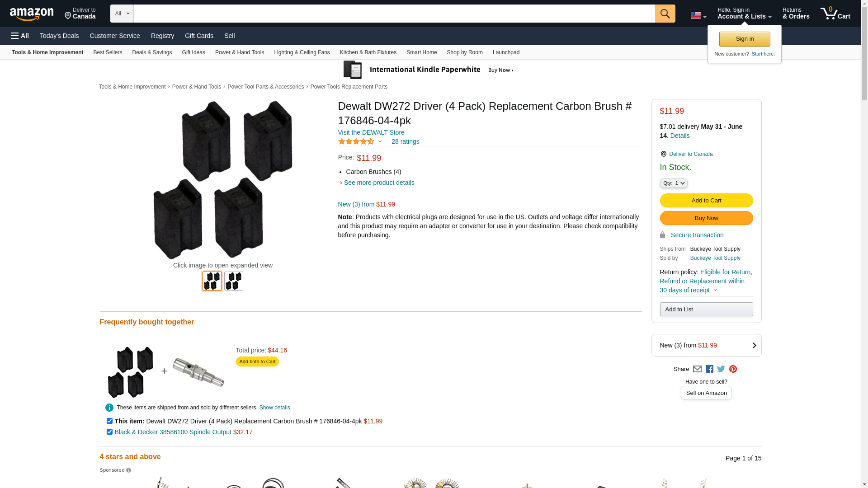Image resolution: width=868 pixels, height=488 pixels.
Task: Uncheck the 'This item' Dewalt checkbox
Action: [x=109, y=421]
